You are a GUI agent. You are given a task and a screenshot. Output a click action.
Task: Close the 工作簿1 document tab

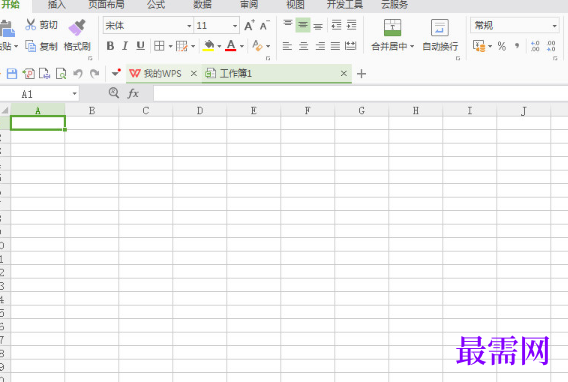coord(344,74)
